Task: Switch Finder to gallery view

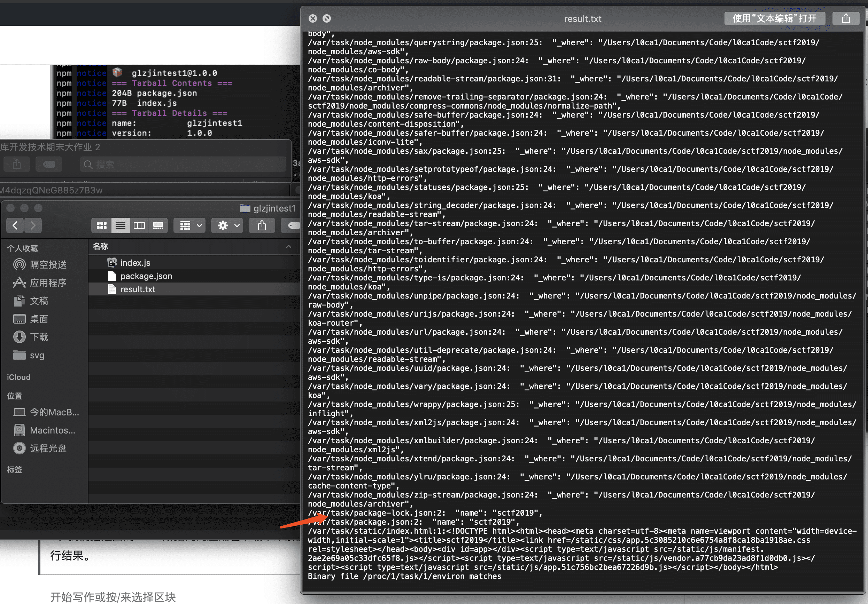Action: tap(158, 225)
